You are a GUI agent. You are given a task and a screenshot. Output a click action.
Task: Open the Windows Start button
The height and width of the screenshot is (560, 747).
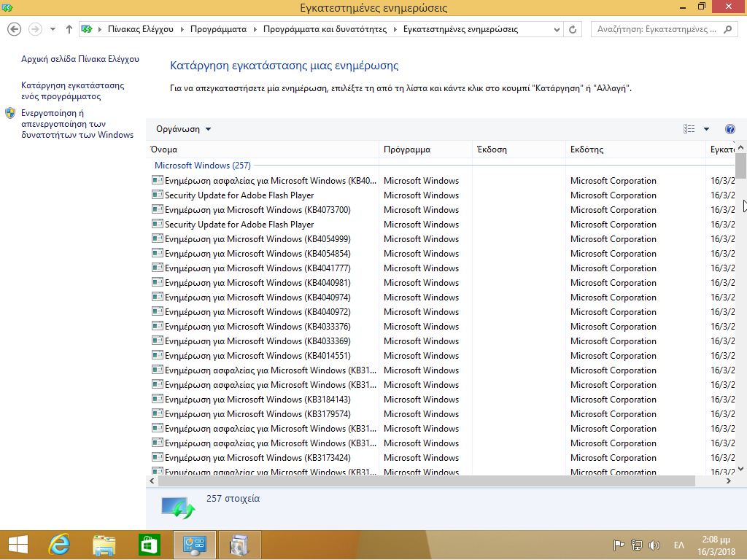[x=18, y=545]
